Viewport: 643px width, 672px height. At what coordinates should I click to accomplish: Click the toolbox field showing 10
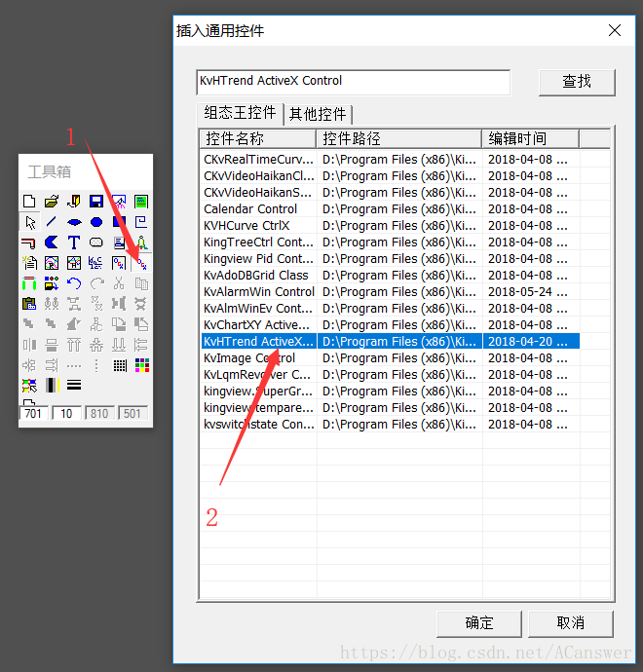[x=66, y=414]
